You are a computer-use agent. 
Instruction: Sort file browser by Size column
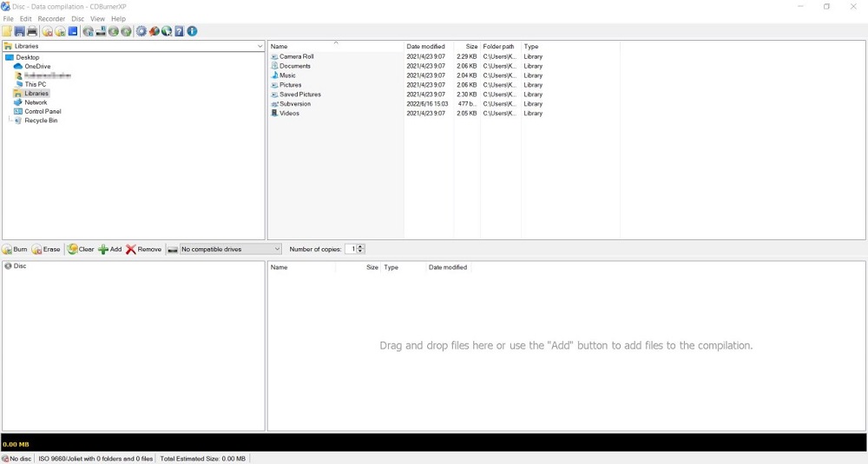467,47
